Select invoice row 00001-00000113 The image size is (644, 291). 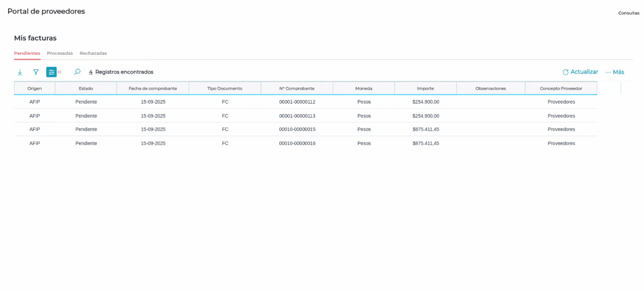(297, 116)
